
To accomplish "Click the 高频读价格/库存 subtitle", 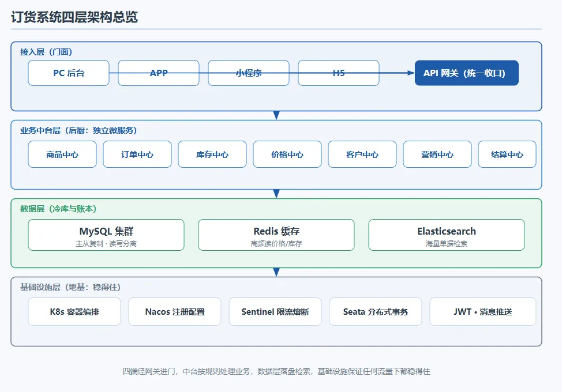I will tap(276, 244).
